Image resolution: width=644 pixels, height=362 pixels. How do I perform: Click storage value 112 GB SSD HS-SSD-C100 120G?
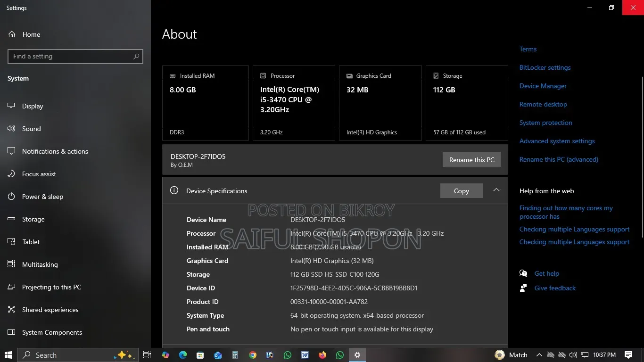tap(335, 274)
